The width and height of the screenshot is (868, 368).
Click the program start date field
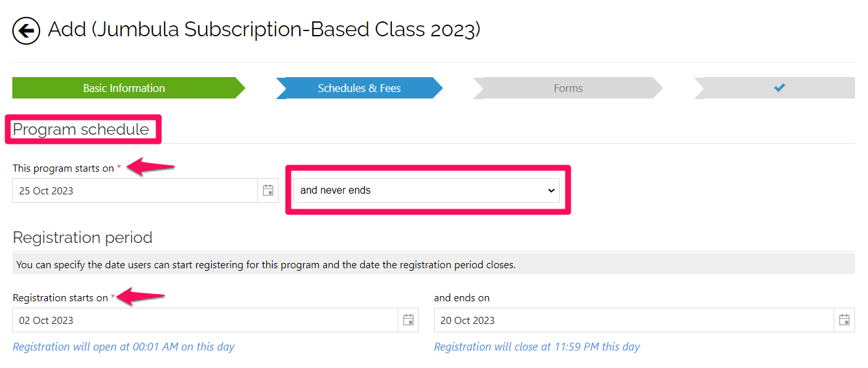[135, 190]
